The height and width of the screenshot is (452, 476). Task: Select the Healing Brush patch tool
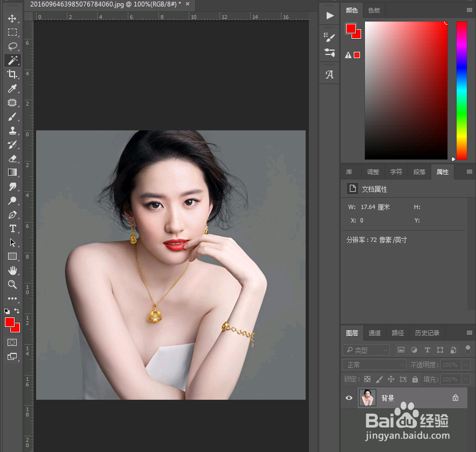pyautogui.click(x=12, y=102)
